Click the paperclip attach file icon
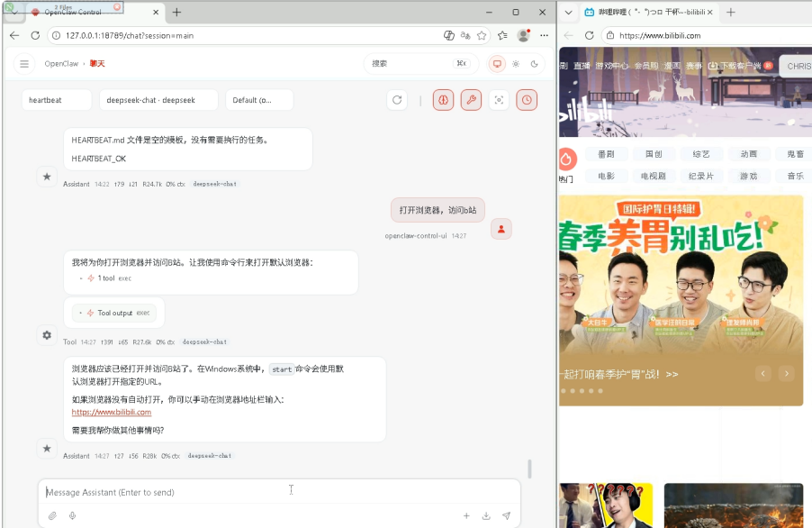Image resolution: width=812 pixels, height=528 pixels. (52, 516)
